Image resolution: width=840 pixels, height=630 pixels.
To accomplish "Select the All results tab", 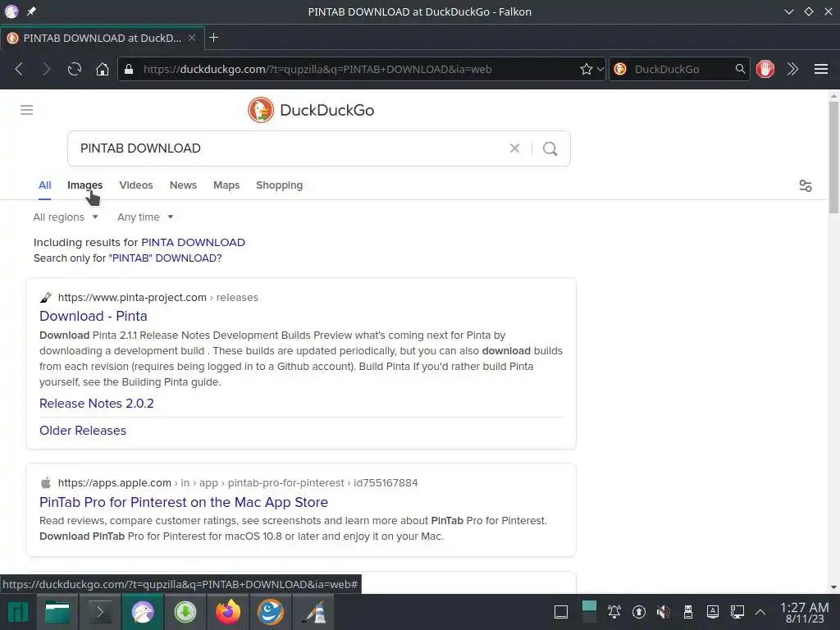I will pyautogui.click(x=45, y=185).
